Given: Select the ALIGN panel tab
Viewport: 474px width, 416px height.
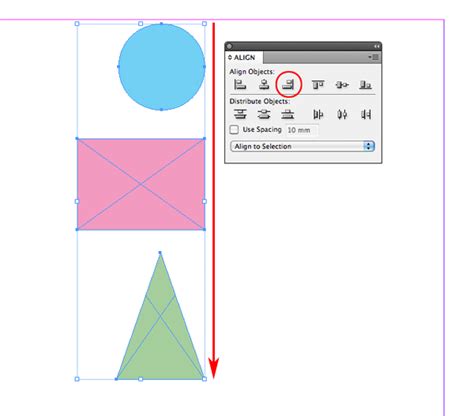Looking at the screenshot, I should pos(244,57).
